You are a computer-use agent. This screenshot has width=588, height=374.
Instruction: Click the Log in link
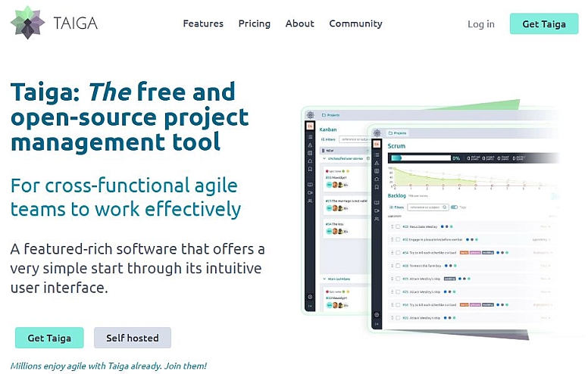click(x=480, y=24)
